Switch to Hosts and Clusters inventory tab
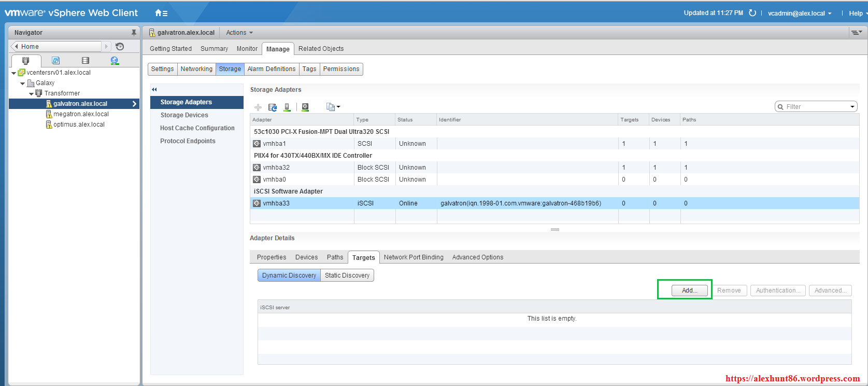Image resolution: width=868 pixels, height=386 pixels. 26,61
